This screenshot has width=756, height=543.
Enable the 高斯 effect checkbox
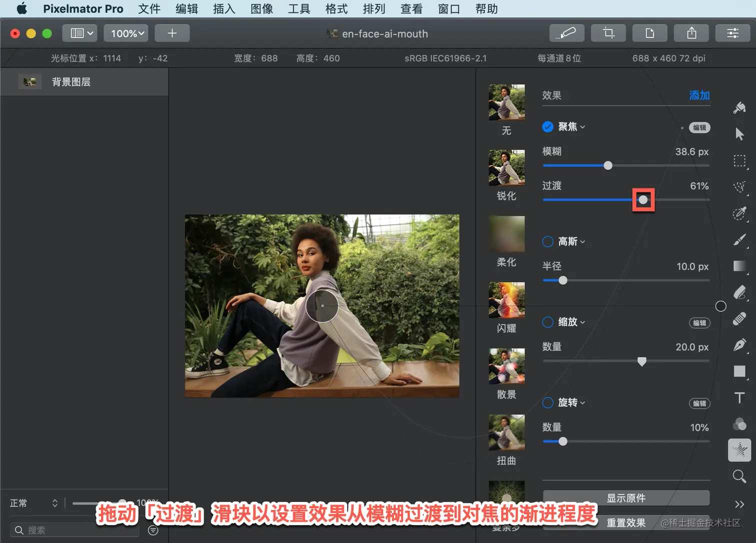point(548,241)
